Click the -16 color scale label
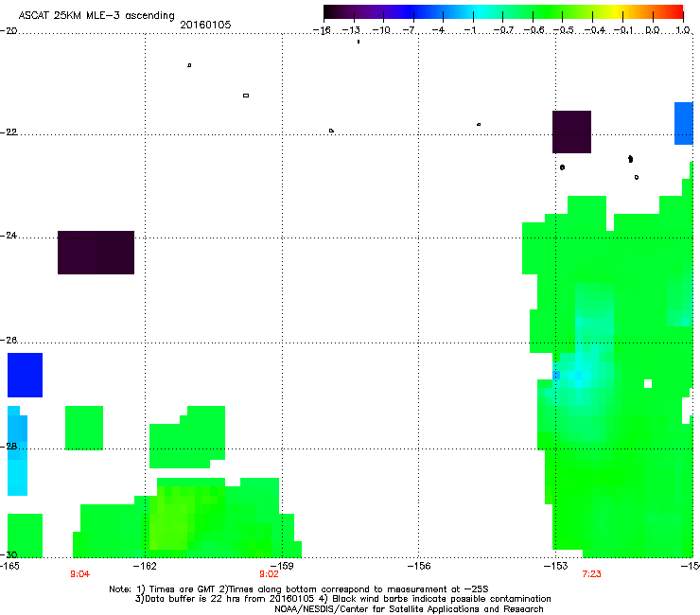Image resolution: width=700 pixels, height=615 pixels. [x=322, y=30]
